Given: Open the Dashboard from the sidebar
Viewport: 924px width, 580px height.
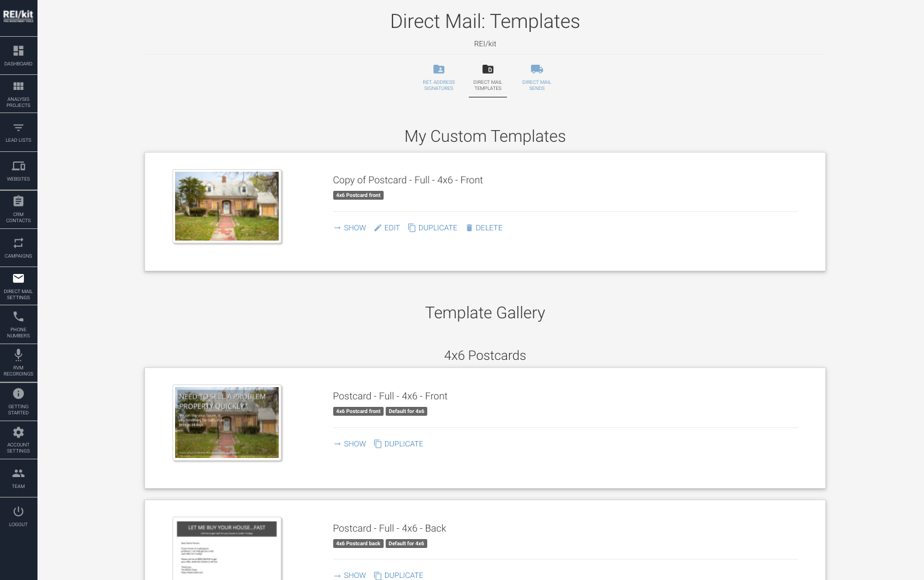Looking at the screenshot, I should (18, 55).
